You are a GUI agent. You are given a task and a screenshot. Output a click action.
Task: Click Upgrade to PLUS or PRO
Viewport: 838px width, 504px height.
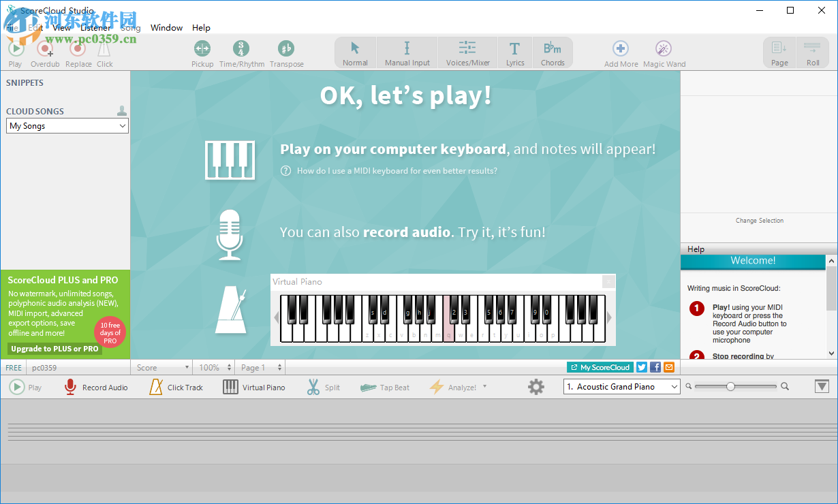54,348
